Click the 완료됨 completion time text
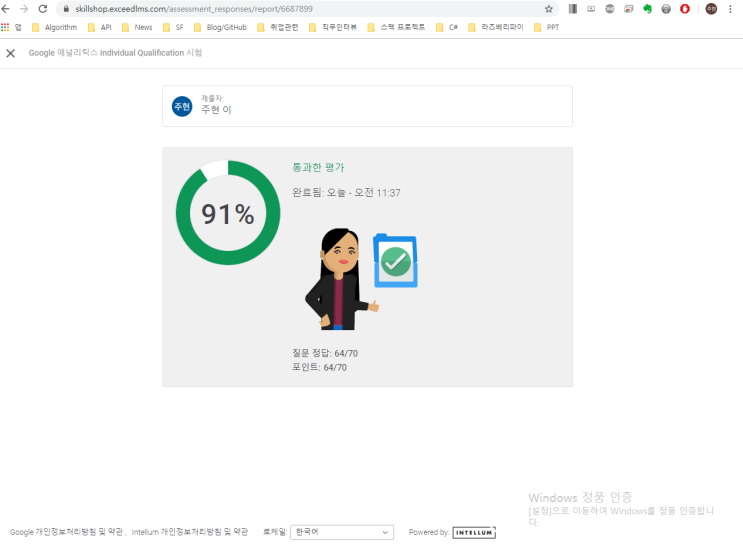 [346, 192]
